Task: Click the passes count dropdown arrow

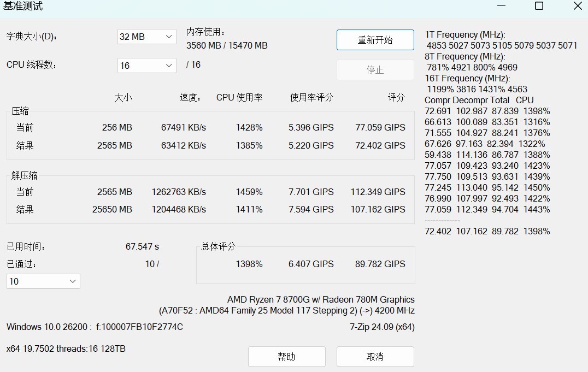Action: (x=72, y=281)
